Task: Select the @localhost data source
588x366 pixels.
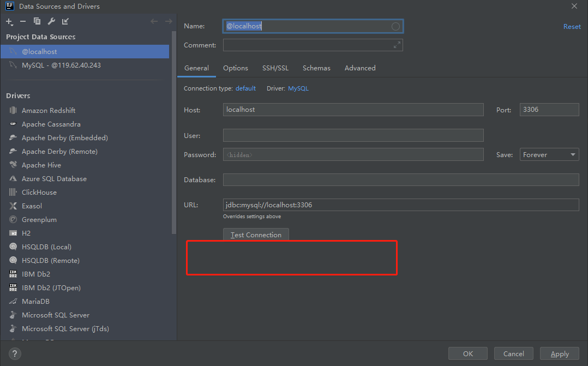Action: click(x=85, y=51)
